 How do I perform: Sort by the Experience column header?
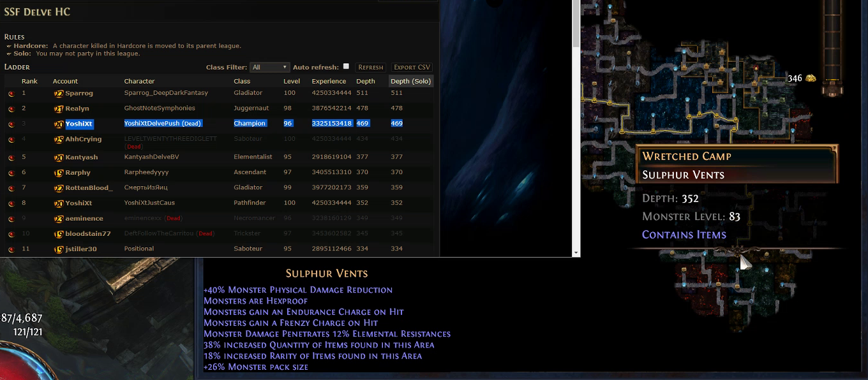click(329, 81)
